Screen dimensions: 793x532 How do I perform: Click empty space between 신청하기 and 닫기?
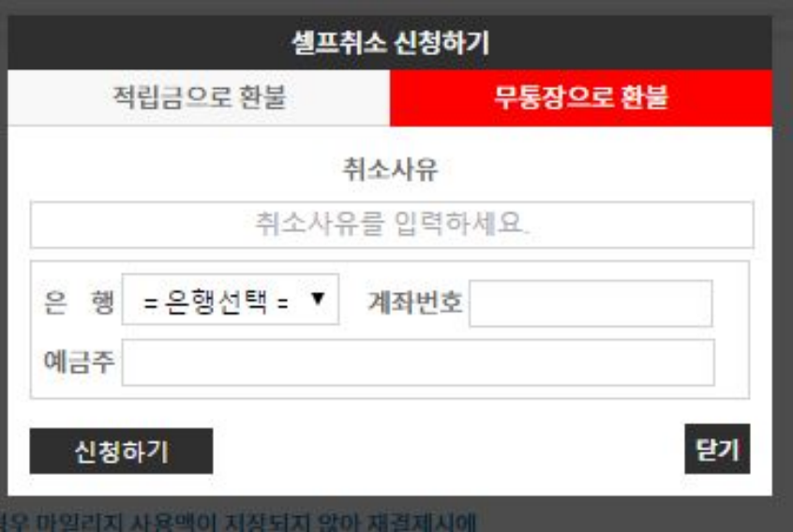tap(449, 451)
